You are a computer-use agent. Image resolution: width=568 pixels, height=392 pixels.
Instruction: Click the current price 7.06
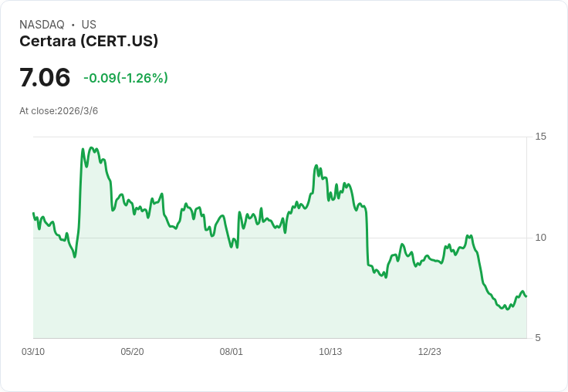[x=45, y=77]
